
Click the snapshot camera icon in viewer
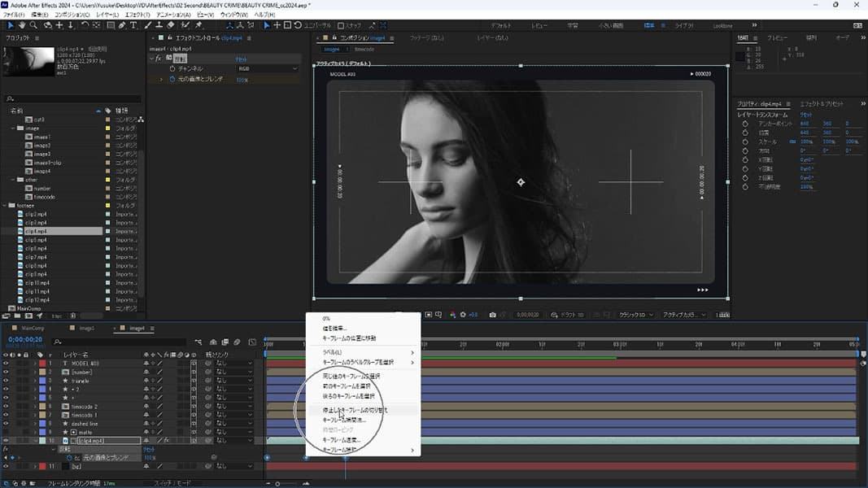[492, 315]
